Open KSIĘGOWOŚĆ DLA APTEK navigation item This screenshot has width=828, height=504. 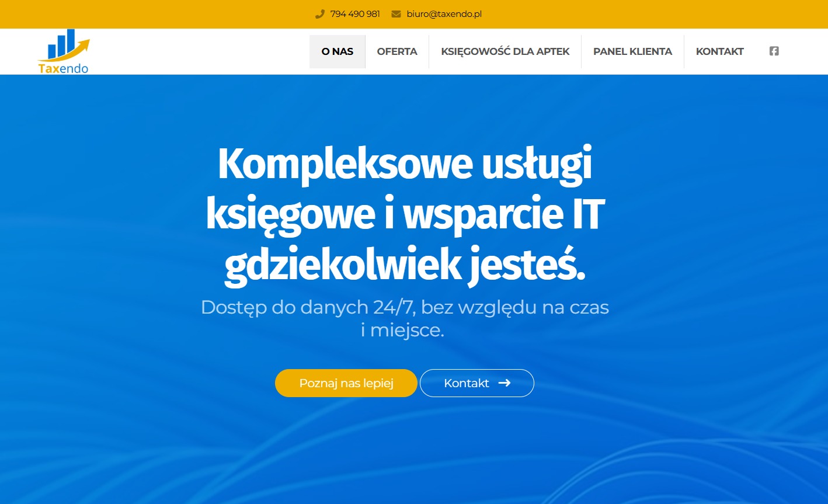pyautogui.click(x=505, y=51)
